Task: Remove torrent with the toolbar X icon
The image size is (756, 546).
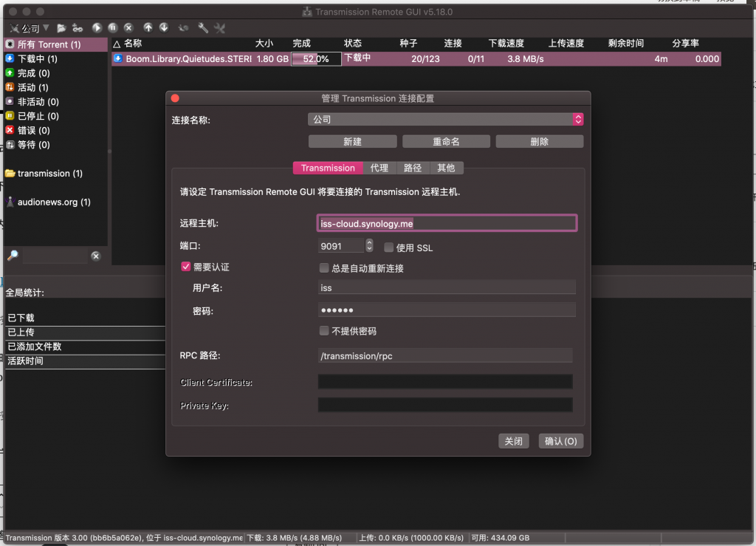Action: coord(128,28)
